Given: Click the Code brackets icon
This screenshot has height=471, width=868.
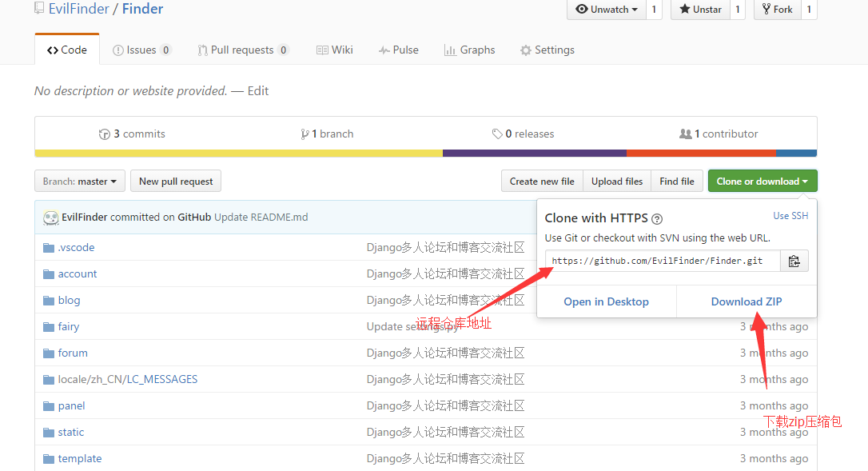Looking at the screenshot, I should (53, 50).
